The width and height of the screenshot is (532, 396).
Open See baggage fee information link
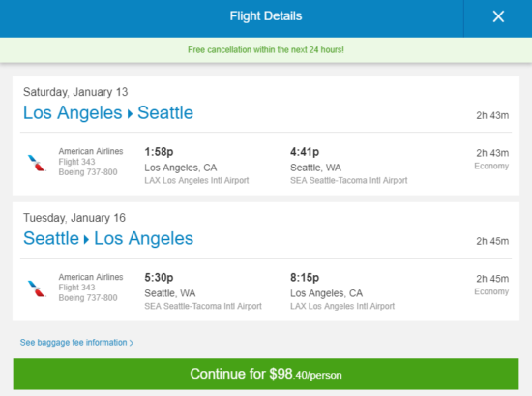76,343
